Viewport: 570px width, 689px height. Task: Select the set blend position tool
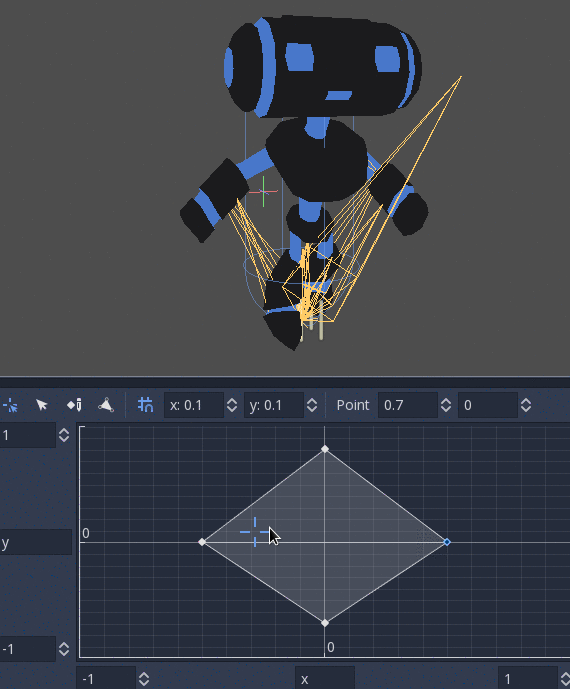click(11, 405)
